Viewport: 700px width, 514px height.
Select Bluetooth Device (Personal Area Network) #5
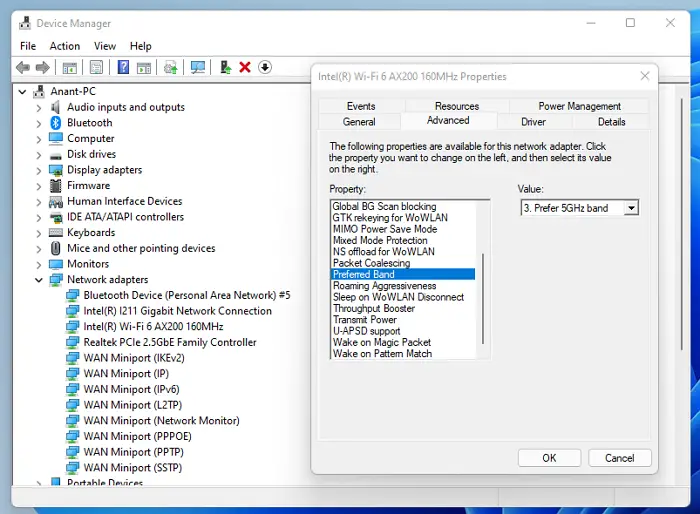(x=187, y=295)
